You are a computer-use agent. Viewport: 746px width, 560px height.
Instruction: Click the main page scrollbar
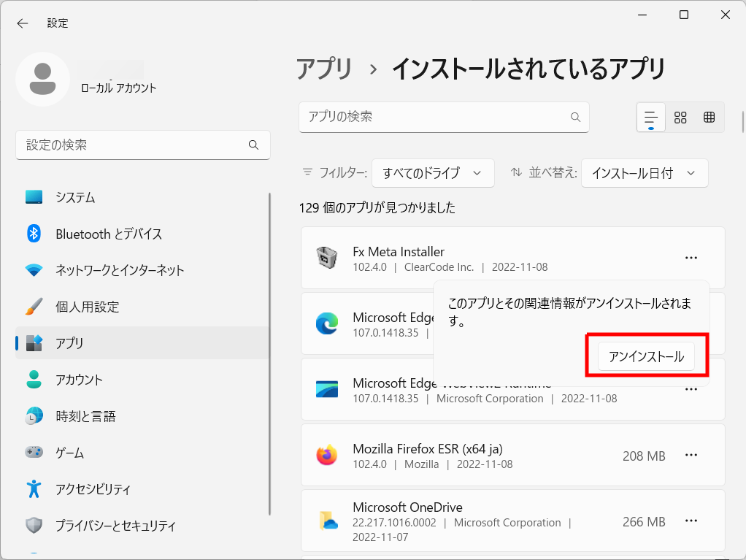coord(743,122)
